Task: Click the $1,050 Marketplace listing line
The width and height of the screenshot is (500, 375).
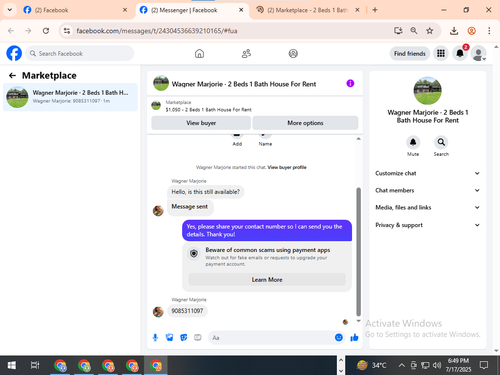Action: pos(208,110)
